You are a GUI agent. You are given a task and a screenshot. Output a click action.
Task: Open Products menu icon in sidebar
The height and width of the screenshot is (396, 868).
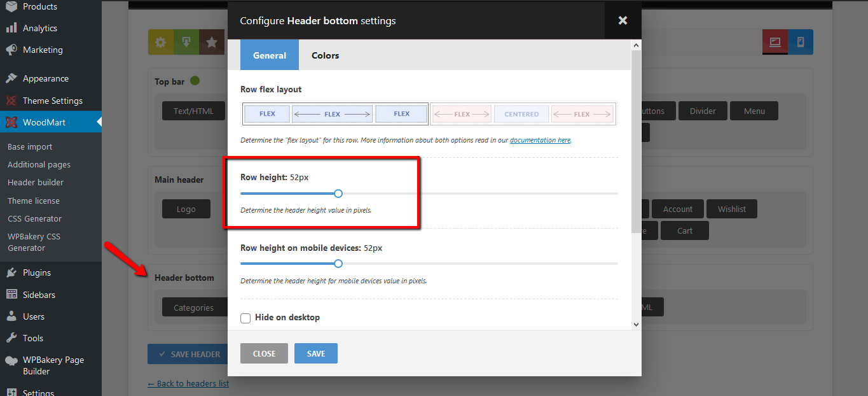pyautogui.click(x=11, y=6)
